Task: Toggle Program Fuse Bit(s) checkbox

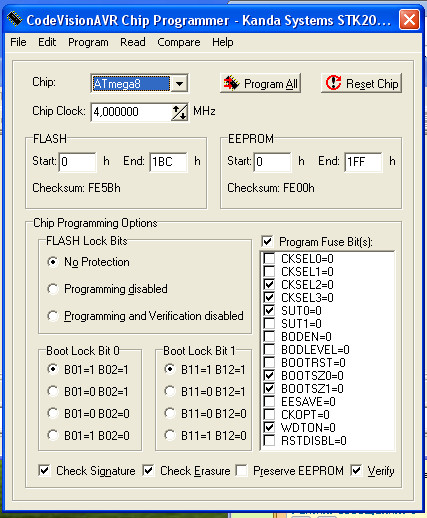Action: [x=268, y=241]
